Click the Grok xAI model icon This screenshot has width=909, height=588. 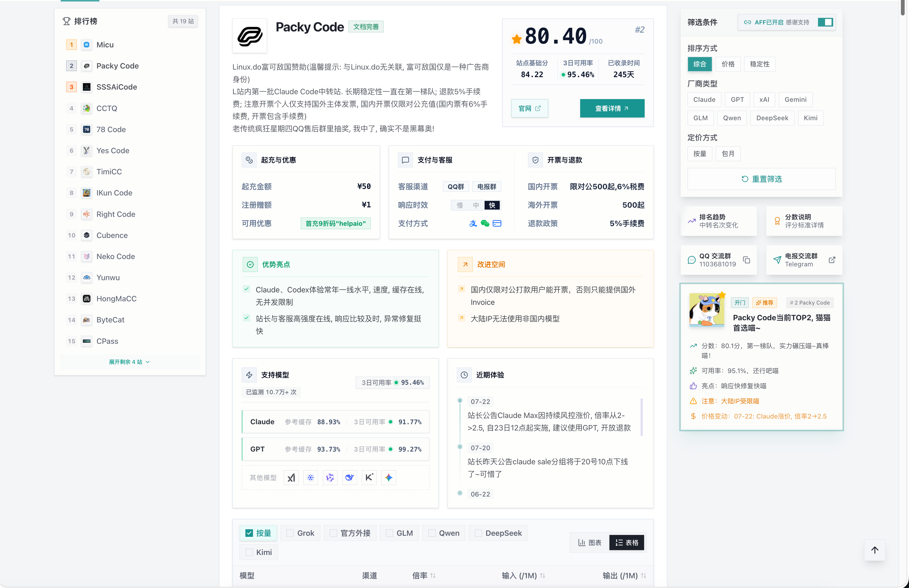[x=291, y=477]
